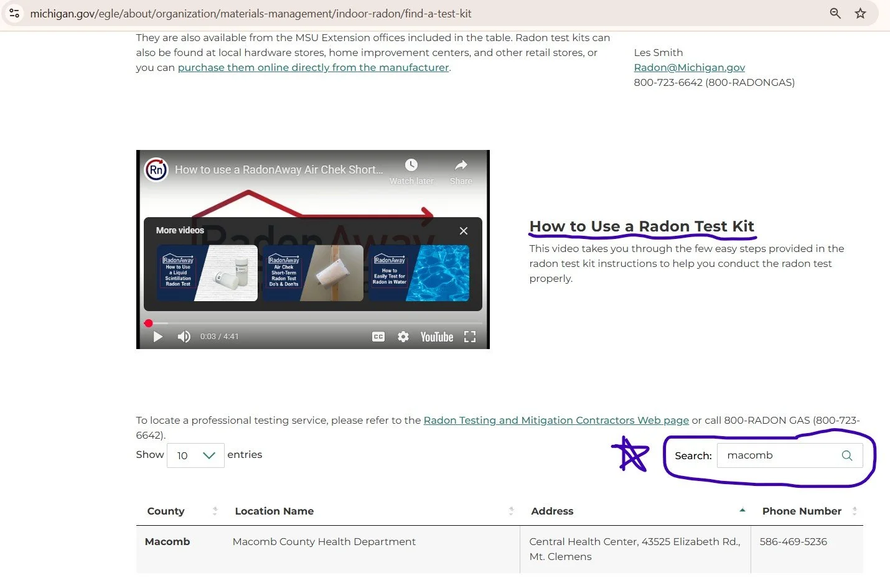Enter fullscreen video mode
Image resolution: width=890 pixels, height=588 pixels.
tap(470, 336)
